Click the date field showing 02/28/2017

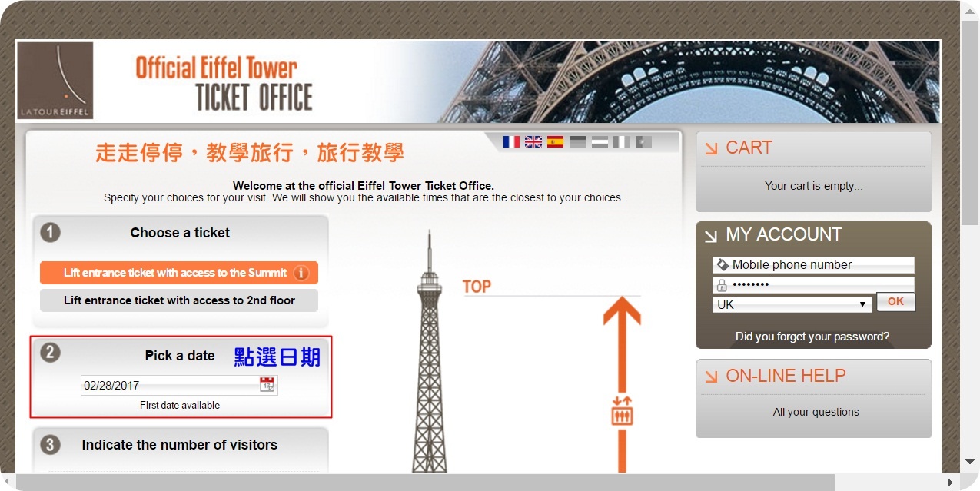click(178, 385)
